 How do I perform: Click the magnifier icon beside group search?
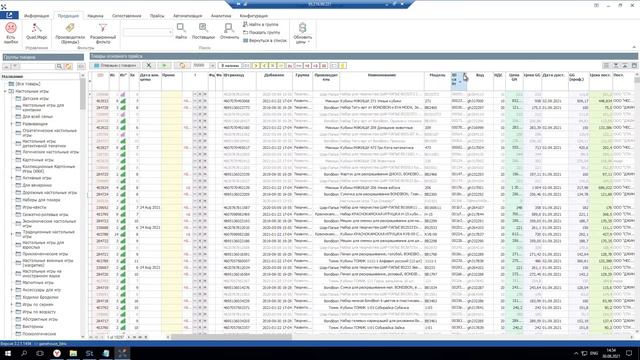coord(59,66)
